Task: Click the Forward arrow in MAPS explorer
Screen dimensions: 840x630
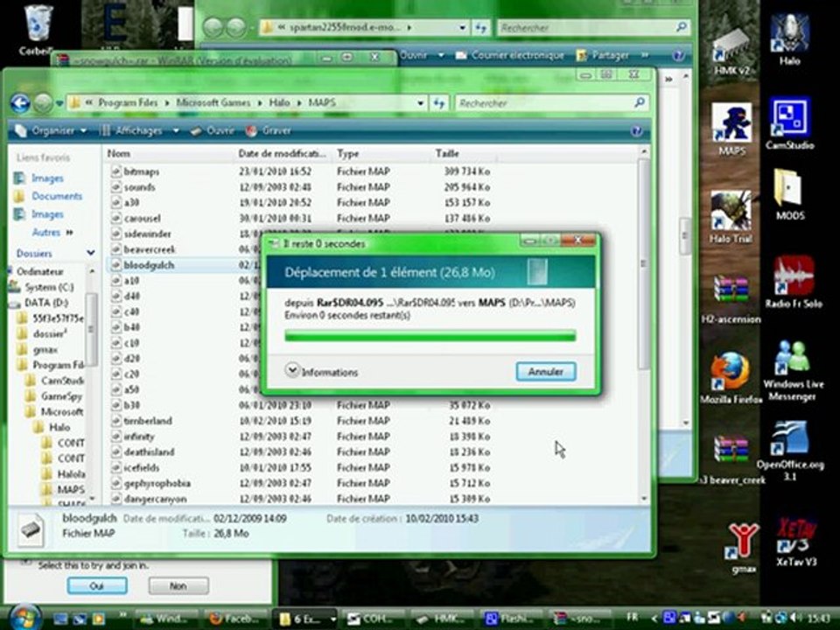Action: (43, 103)
